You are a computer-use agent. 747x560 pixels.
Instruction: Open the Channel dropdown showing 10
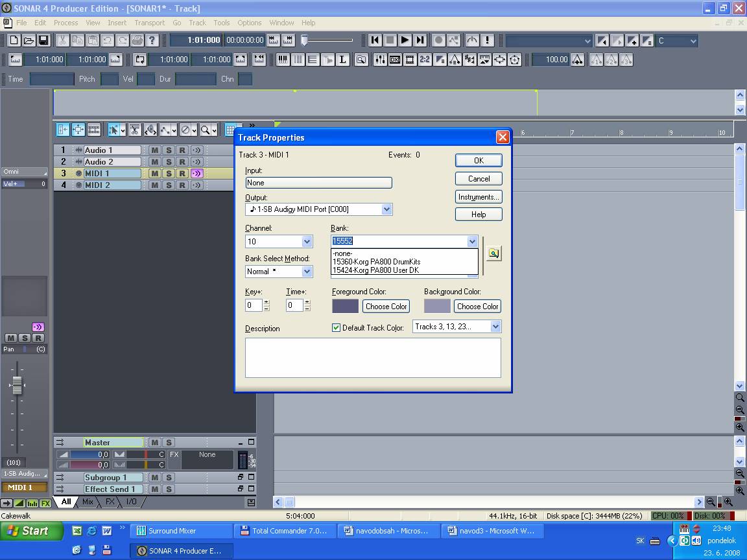(x=307, y=241)
